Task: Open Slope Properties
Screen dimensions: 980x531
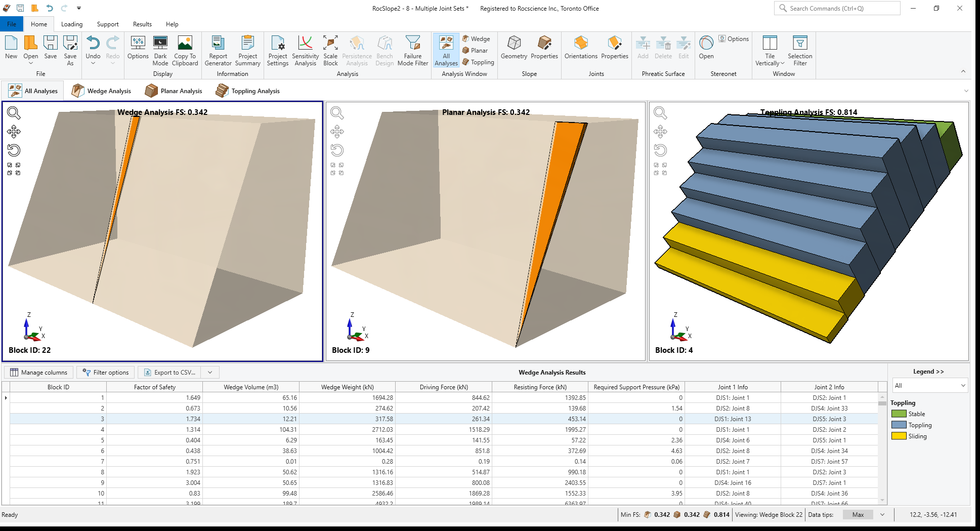Action: coord(544,48)
